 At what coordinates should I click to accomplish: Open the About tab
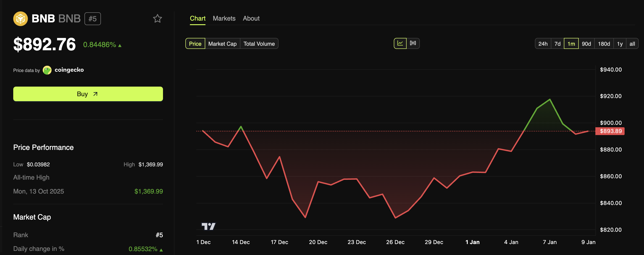[251, 18]
